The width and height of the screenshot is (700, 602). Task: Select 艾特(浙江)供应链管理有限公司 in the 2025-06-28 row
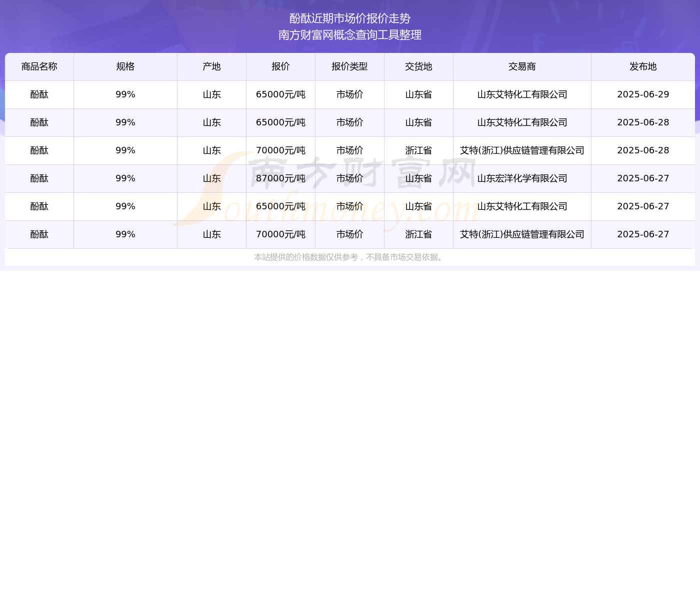point(522,151)
